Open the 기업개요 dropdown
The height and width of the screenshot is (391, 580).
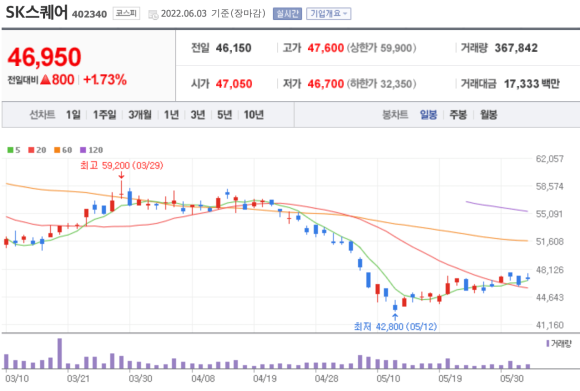(328, 14)
